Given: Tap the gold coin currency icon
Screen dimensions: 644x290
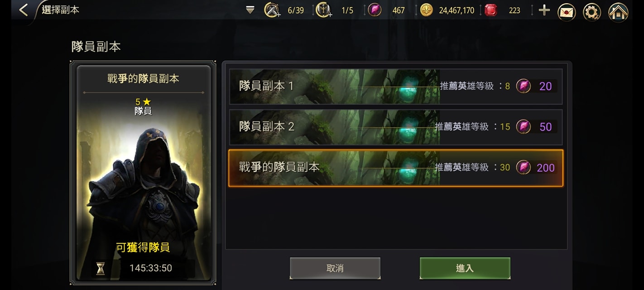Looking at the screenshot, I should pos(426,10).
